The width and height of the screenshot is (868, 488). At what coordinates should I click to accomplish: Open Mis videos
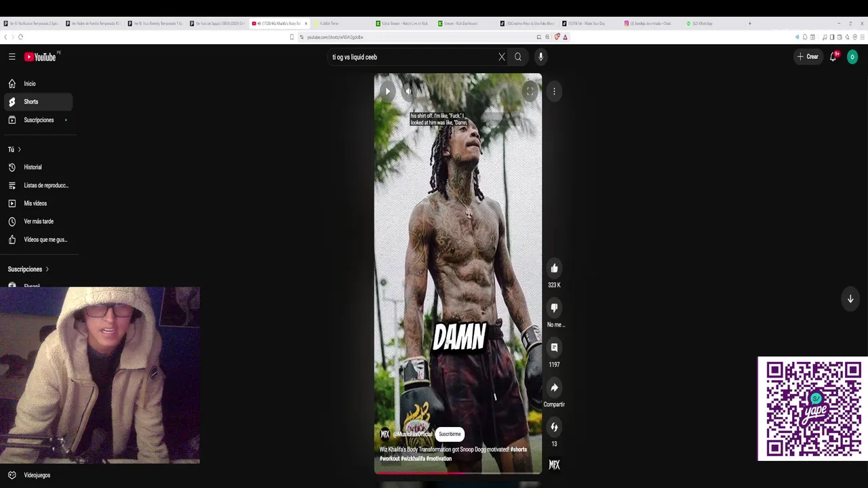tap(39, 203)
